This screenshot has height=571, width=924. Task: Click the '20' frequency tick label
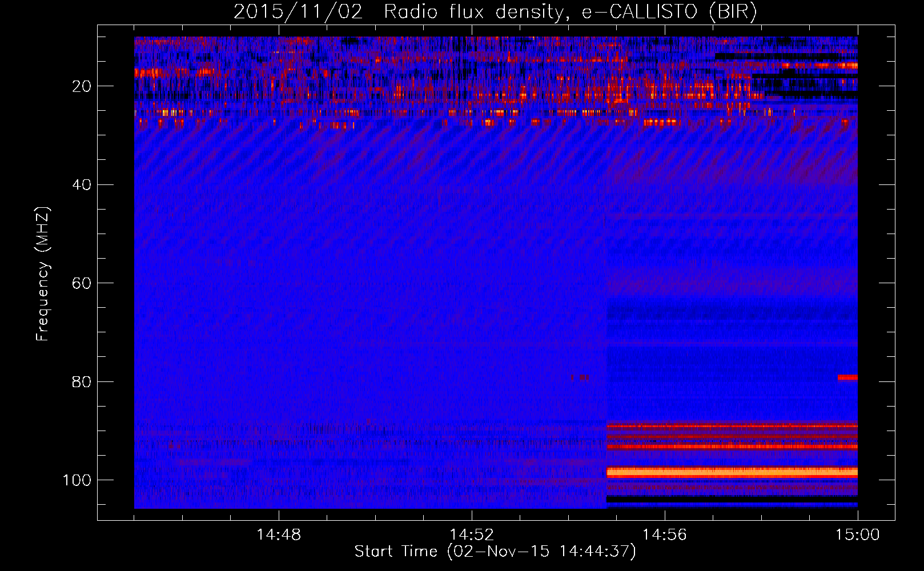point(82,86)
